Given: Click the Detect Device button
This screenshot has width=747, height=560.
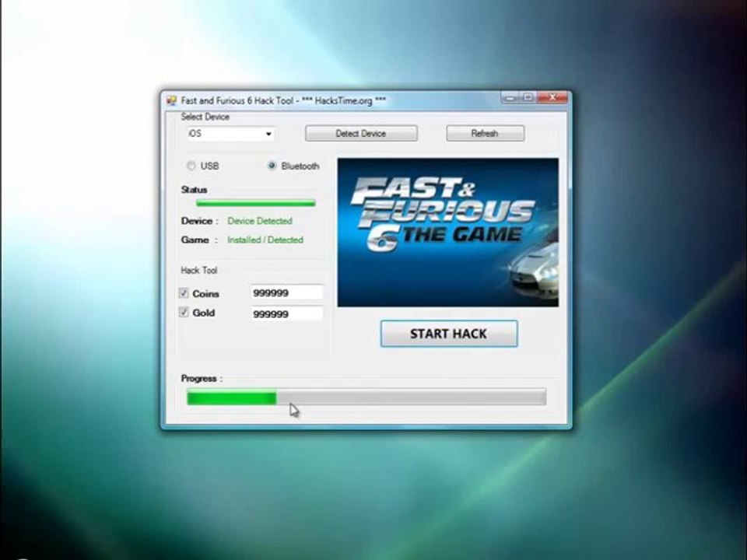Looking at the screenshot, I should (361, 133).
